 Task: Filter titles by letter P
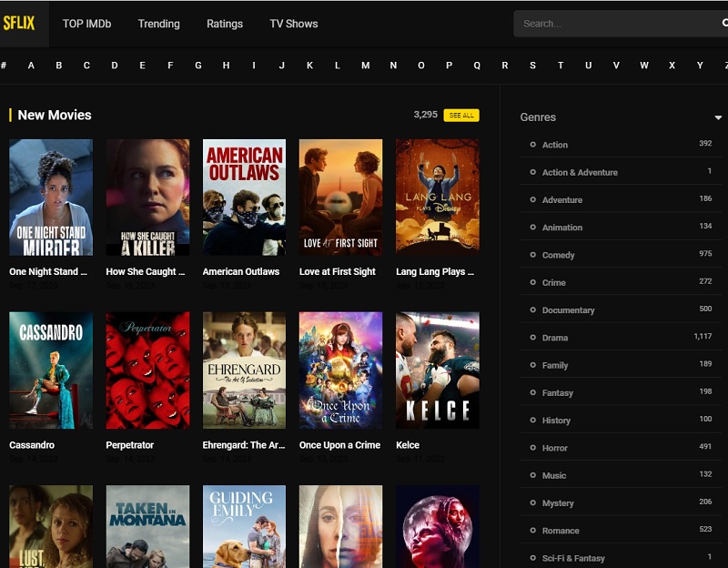tap(449, 66)
